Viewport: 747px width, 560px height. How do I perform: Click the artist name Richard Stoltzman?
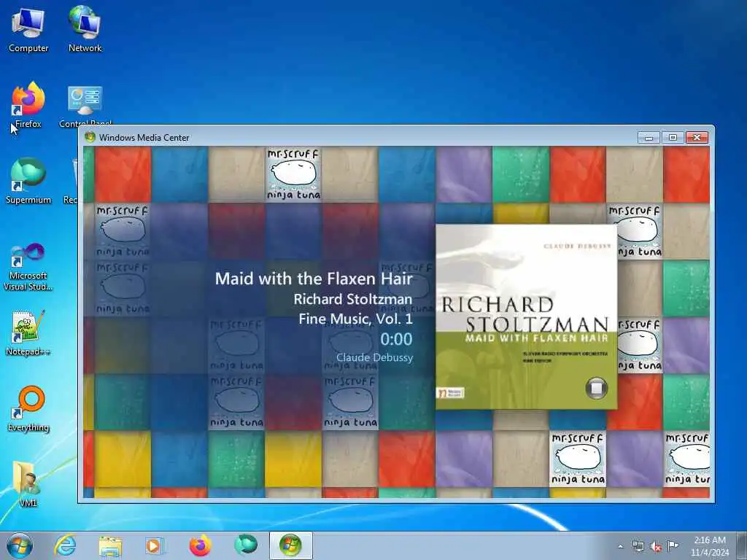pos(353,299)
